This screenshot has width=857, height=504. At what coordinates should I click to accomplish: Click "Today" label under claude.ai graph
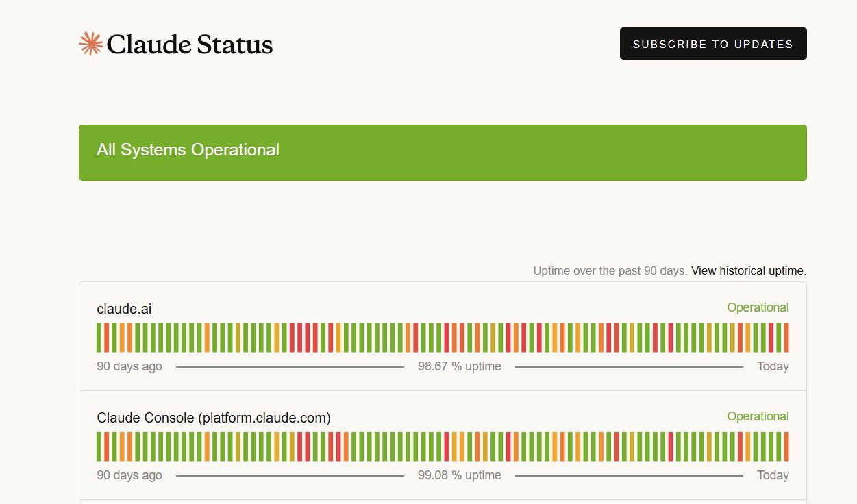pos(773,366)
